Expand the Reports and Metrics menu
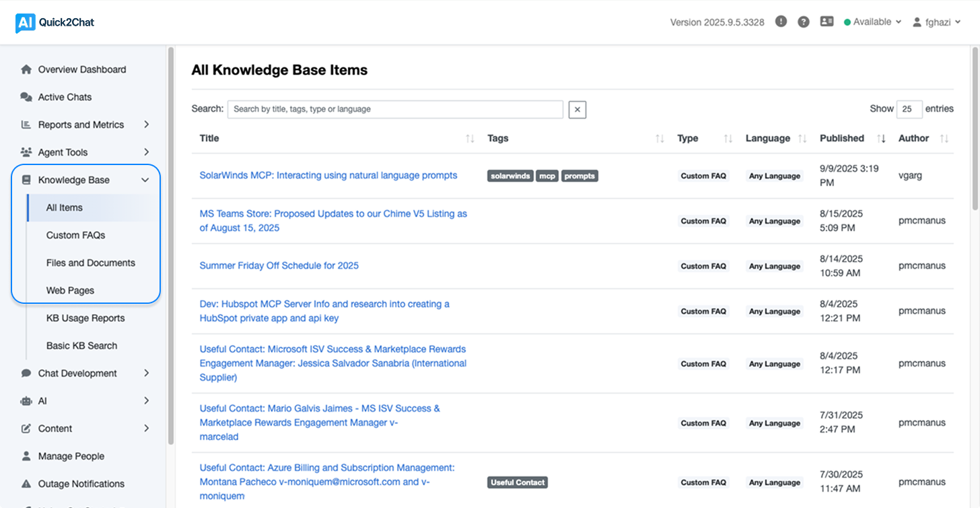Image resolution: width=980 pixels, height=508 pixels. click(146, 125)
